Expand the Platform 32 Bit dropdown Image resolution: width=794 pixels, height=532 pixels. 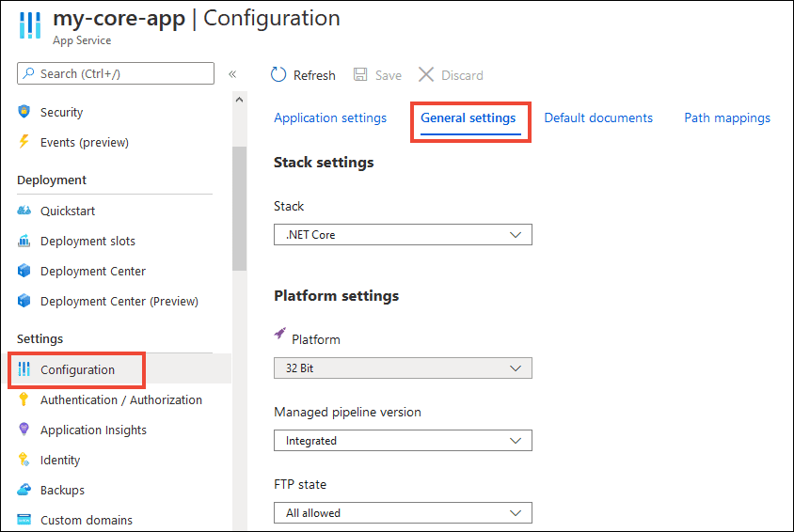pos(403,368)
